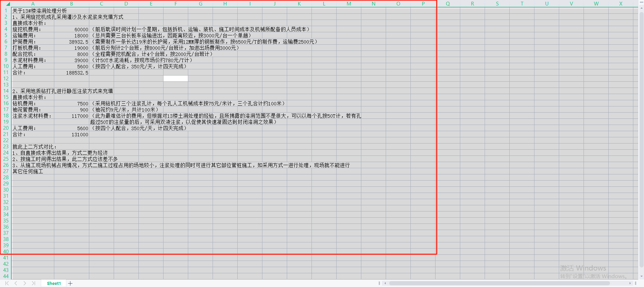Click the horizontal scrollbar thumb
The height and width of the screenshot is (287, 644).
click(499, 283)
